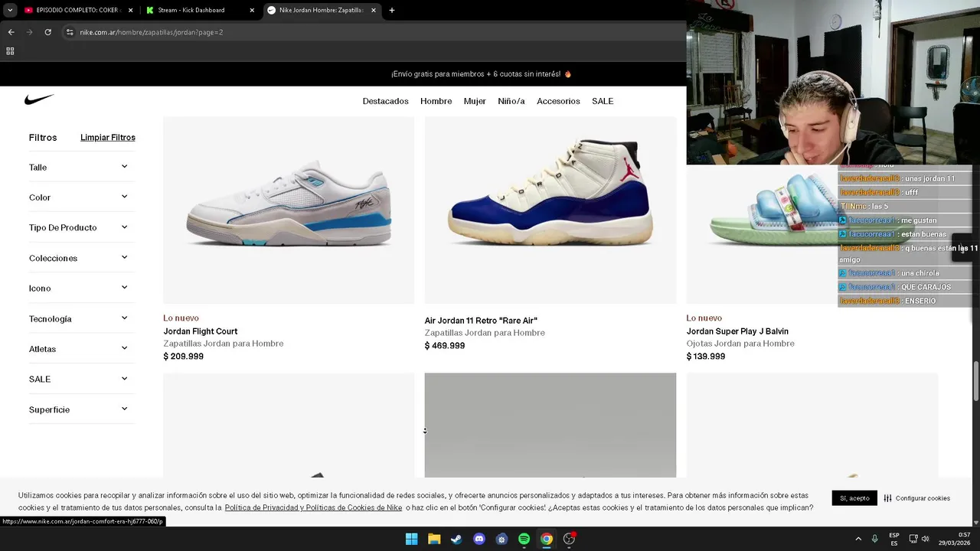
Task: Expand the Tecnología filter
Action: pos(81,318)
